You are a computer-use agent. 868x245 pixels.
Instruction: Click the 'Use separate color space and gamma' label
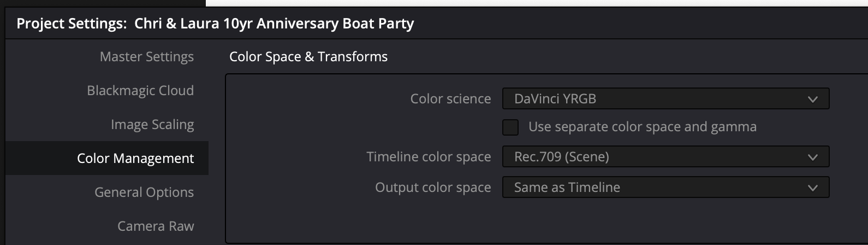click(x=643, y=127)
